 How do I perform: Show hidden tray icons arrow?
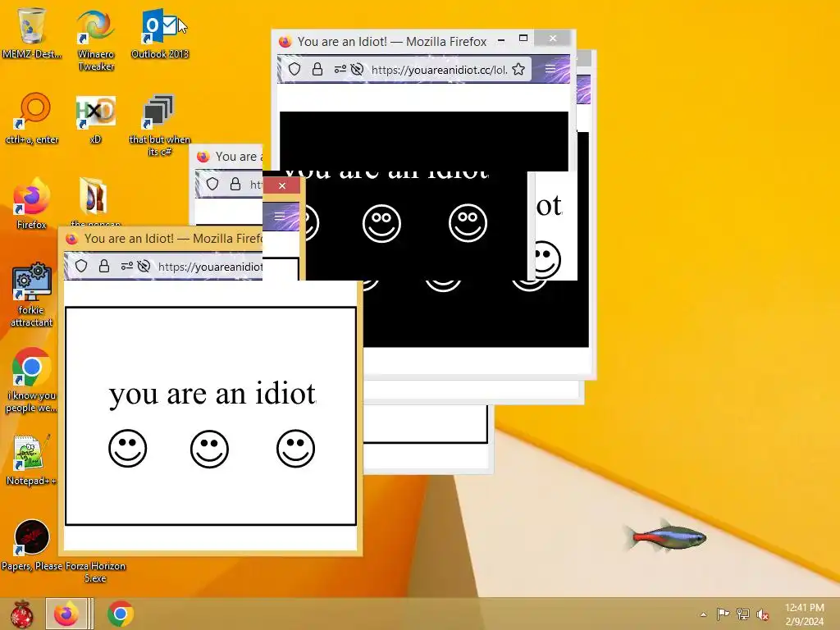pos(703,614)
